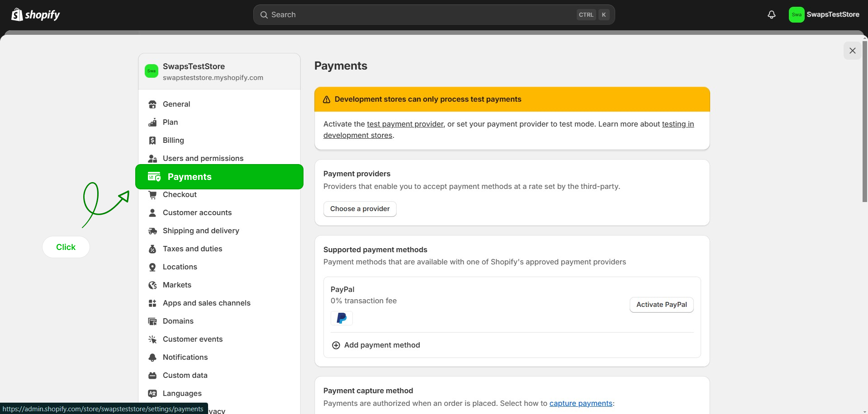Click Activate PayPal button
This screenshot has width=868, height=414.
[x=661, y=305]
